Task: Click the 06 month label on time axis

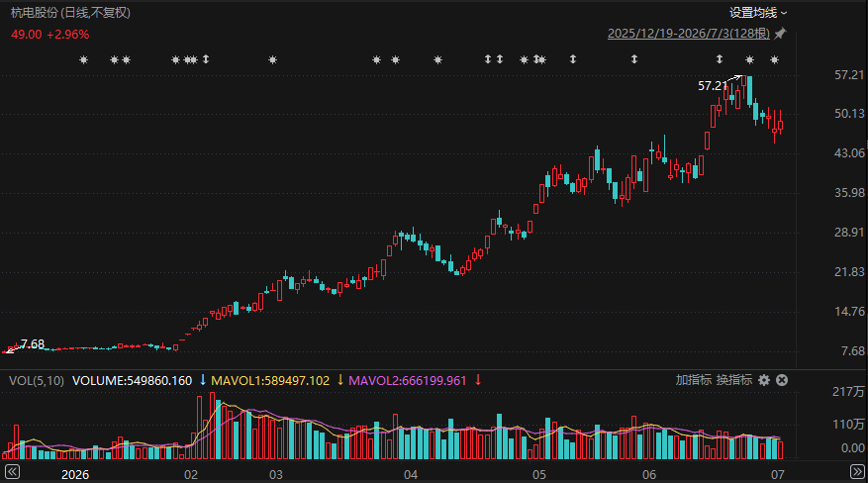Action: [x=649, y=475]
